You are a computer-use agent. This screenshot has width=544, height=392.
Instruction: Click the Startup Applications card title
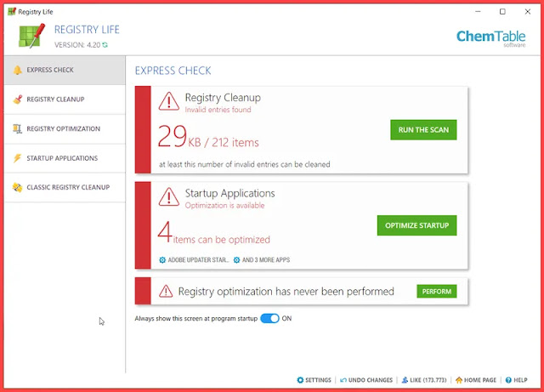(x=229, y=193)
